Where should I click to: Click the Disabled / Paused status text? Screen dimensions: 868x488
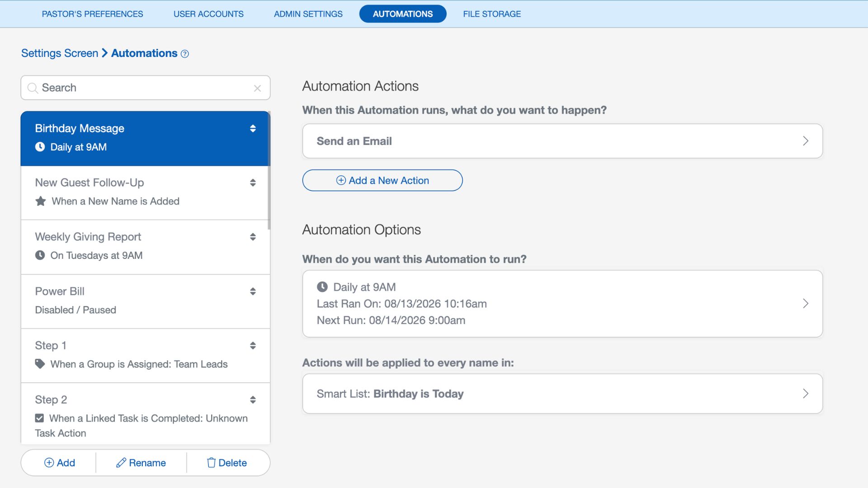click(75, 310)
